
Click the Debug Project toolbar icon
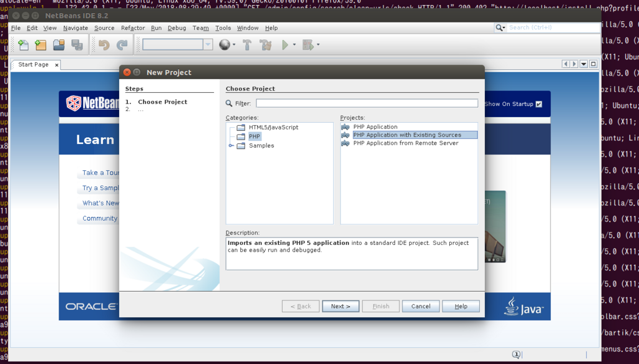(308, 44)
